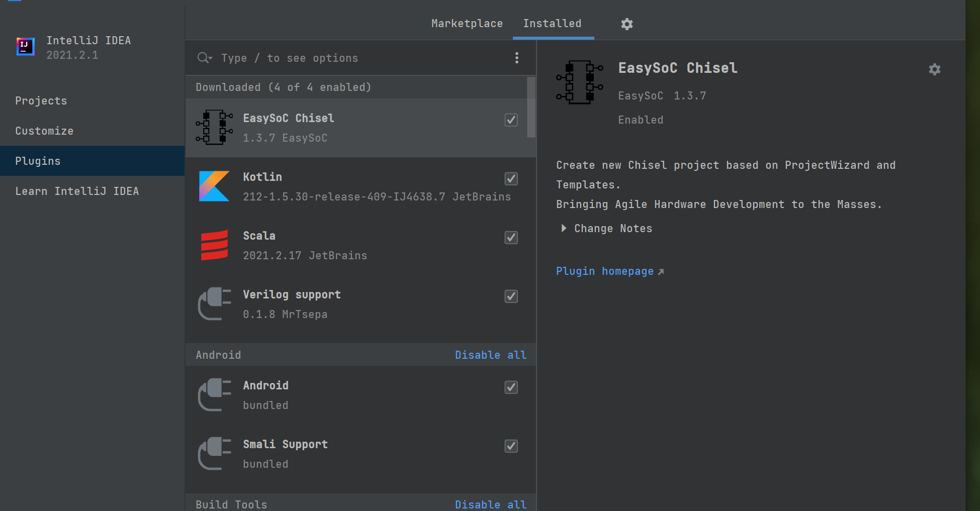This screenshot has width=980, height=511.
Task: Click the Verilog support plug icon
Action: [x=214, y=304]
